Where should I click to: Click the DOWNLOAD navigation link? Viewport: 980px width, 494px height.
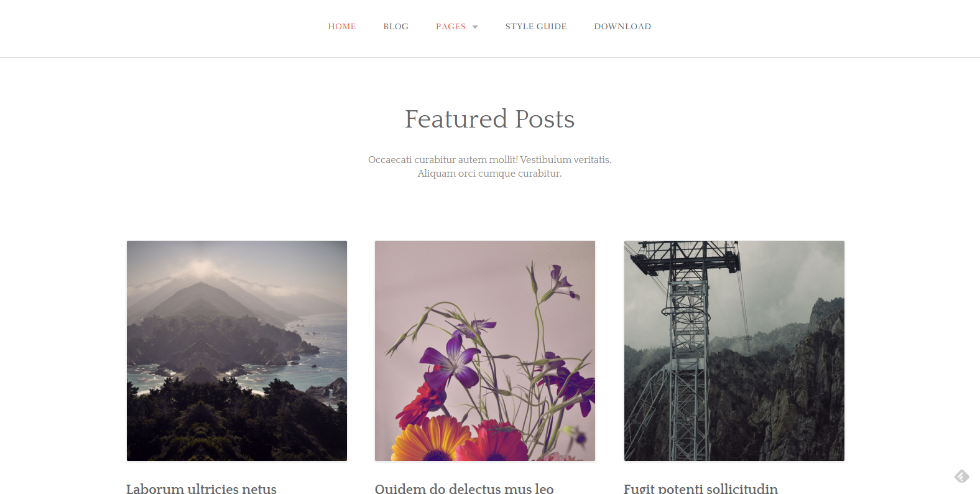[622, 26]
